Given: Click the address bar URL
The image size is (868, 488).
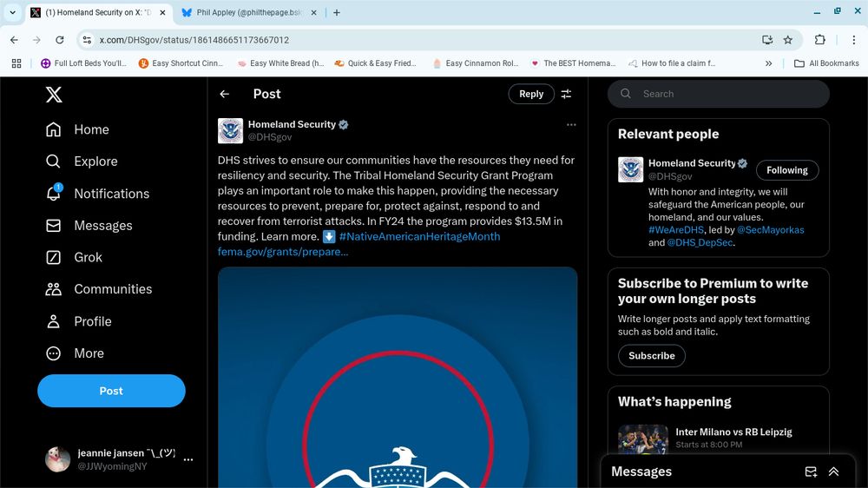Looking at the screenshot, I should [x=194, y=40].
